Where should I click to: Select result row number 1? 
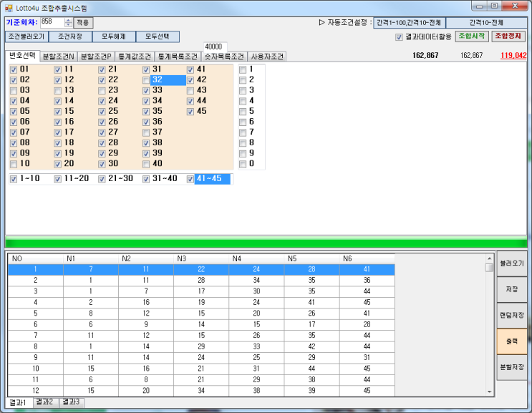pos(201,269)
